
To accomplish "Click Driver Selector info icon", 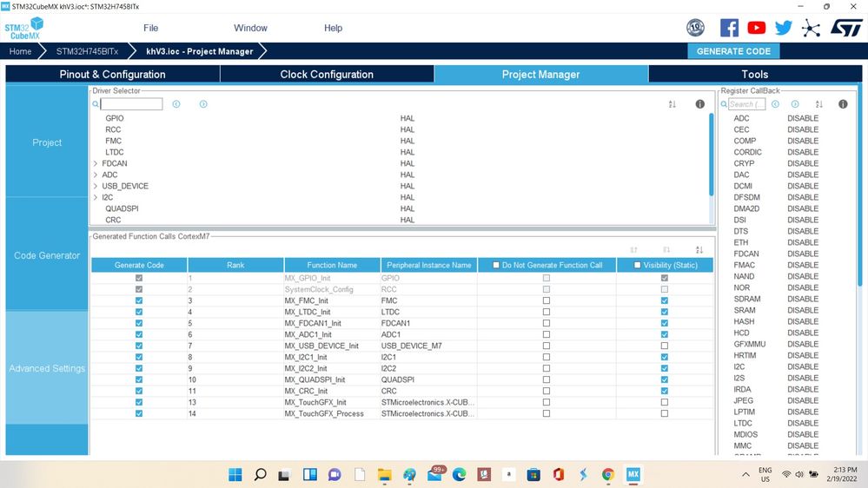I will click(x=699, y=104).
